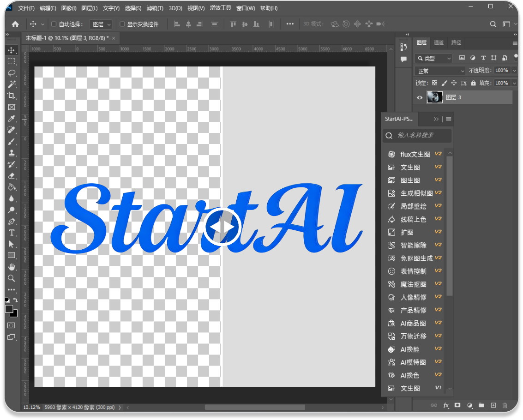The width and height of the screenshot is (523, 420).
Task: Click the foreground color swatch
Action: 9,309
